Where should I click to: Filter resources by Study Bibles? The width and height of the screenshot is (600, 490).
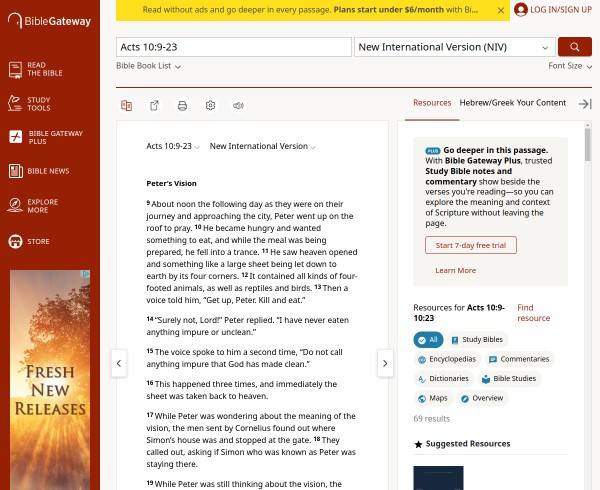478,340
